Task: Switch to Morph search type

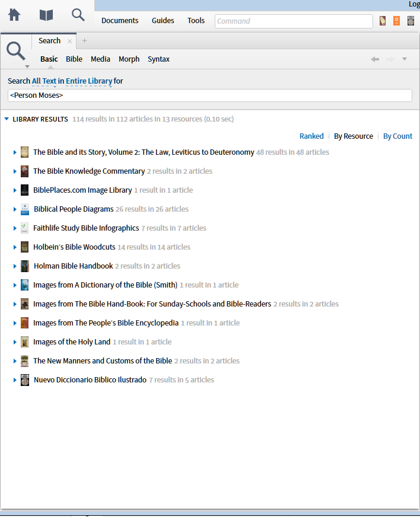Action: pos(129,59)
